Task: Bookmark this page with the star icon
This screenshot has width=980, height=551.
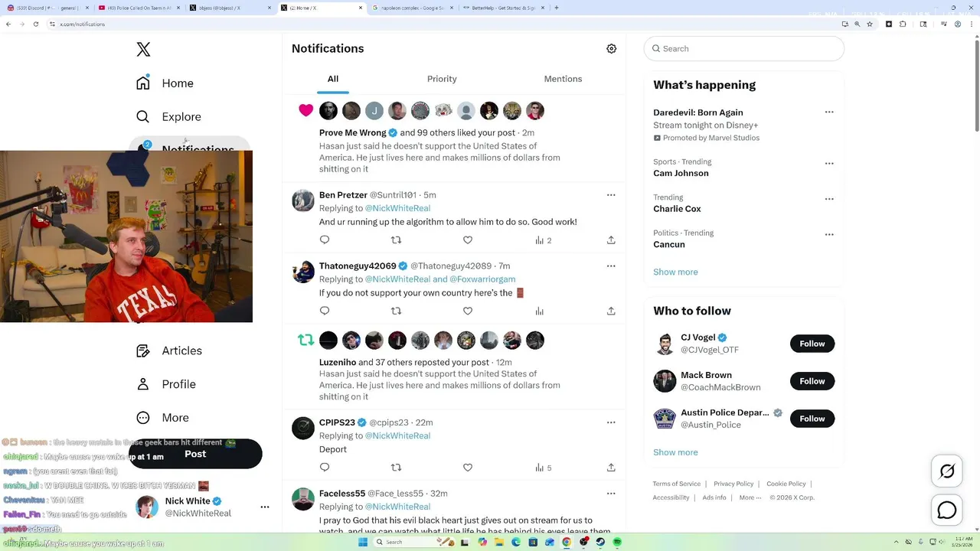Action: pos(870,24)
